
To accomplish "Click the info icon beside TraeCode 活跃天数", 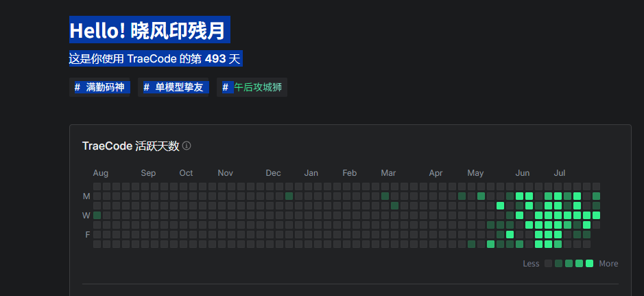I will (x=187, y=146).
